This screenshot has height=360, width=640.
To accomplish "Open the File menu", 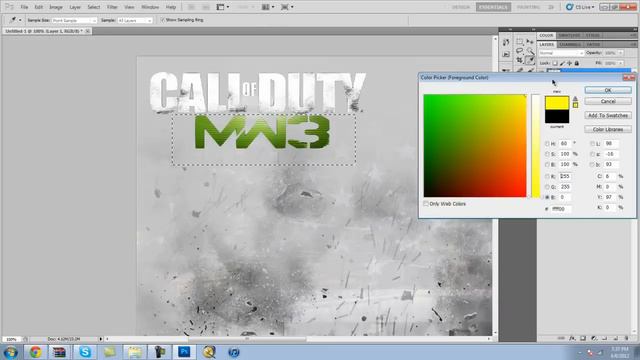I will [x=24, y=7].
